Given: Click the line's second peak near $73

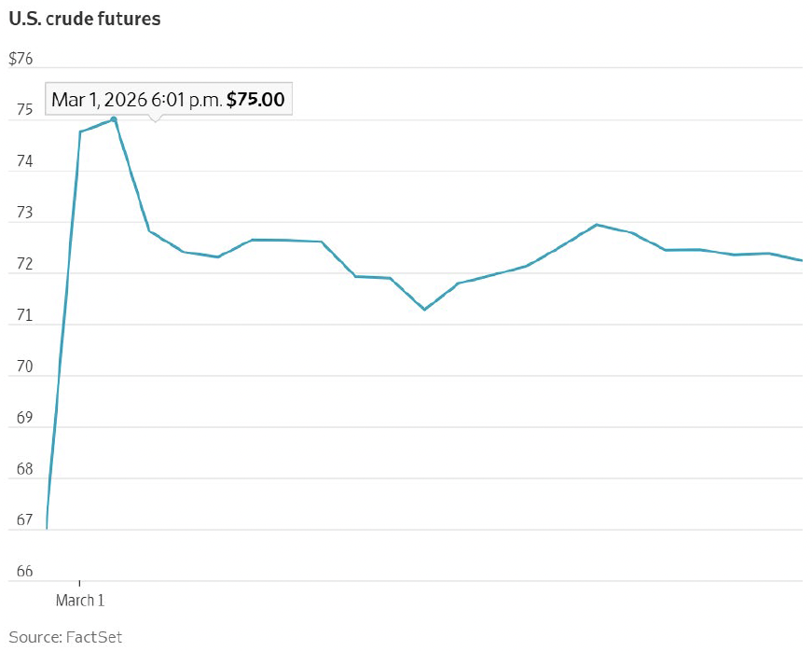Looking at the screenshot, I should tap(596, 225).
